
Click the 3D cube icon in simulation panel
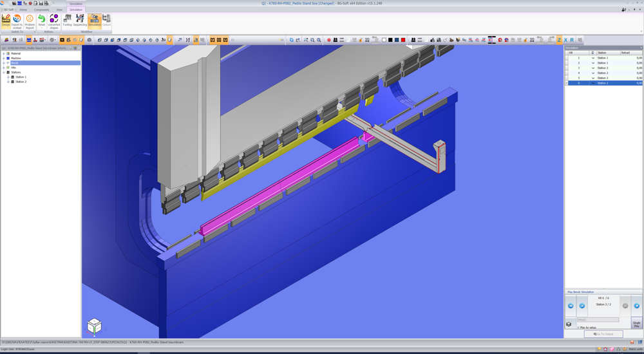[x=569, y=324]
